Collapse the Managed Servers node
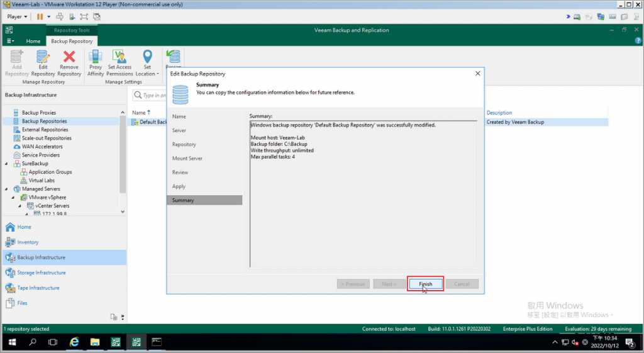The width and height of the screenshot is (644, 353). coord(6,189)
